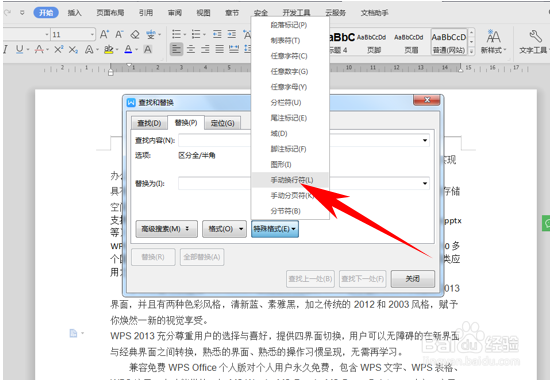Select 段落标记(P) from the menu
Image resolution: width=550 pixels, height=380 pixels.
pyautogui.click(x=290, y=25)
